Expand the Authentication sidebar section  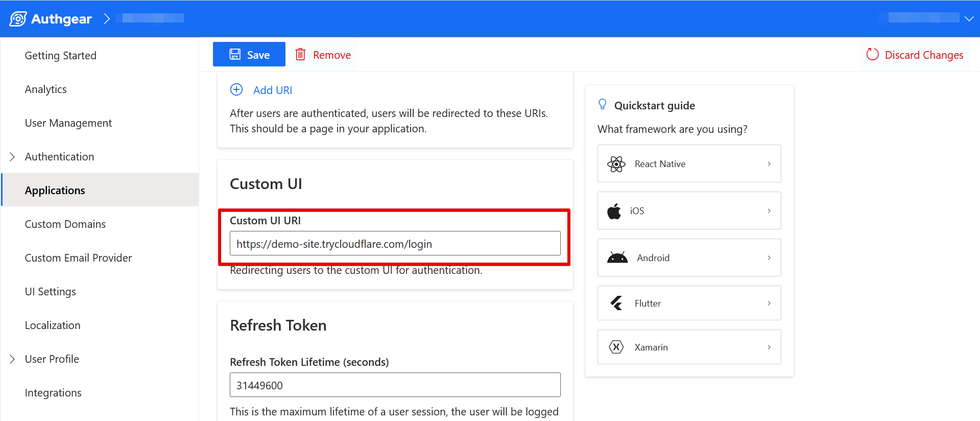[x=12, y=157]
